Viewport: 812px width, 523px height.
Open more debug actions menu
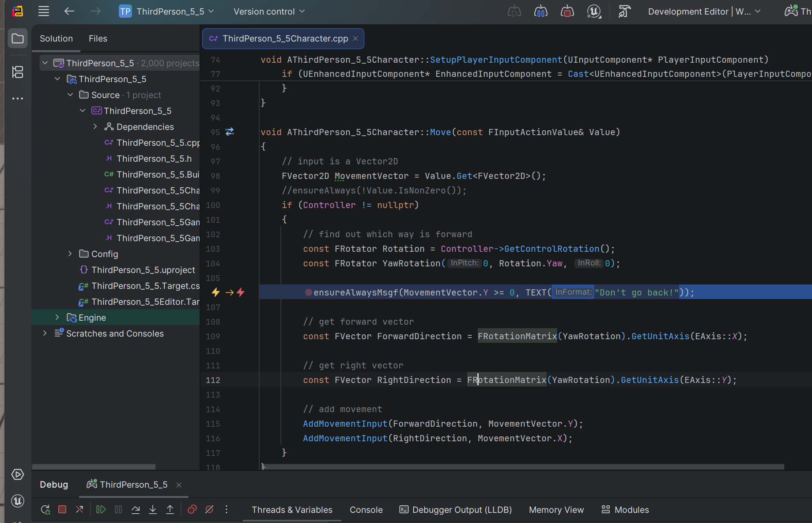pos(227,510)
